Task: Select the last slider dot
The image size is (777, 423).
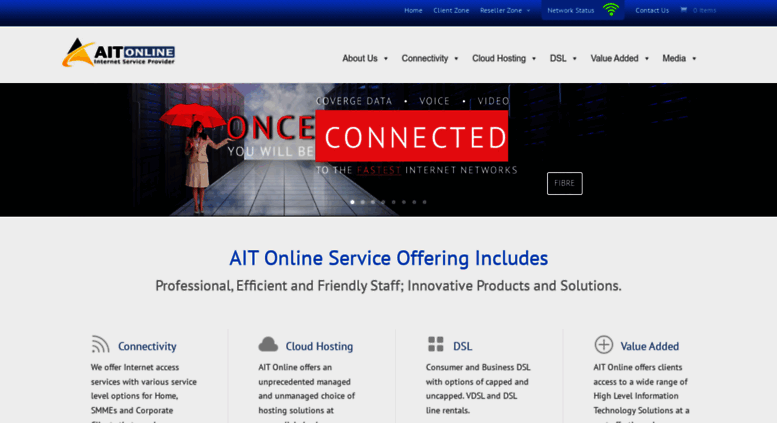Action: tap(425, 202)
